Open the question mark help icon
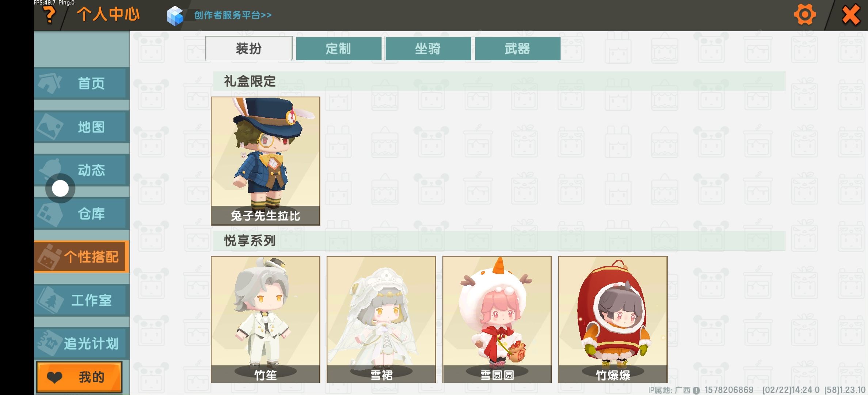This screenshot has width=868, height=395. pos(49,15)
